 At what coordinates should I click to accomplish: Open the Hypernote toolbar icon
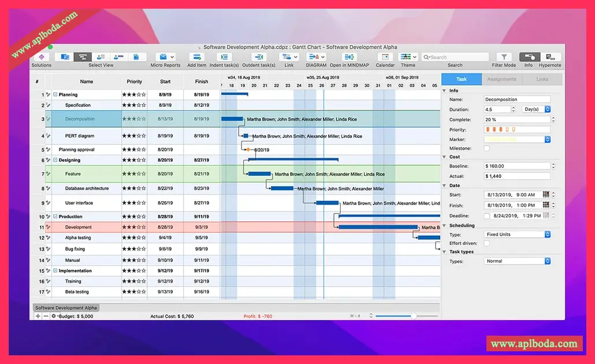tap(550, 57)
